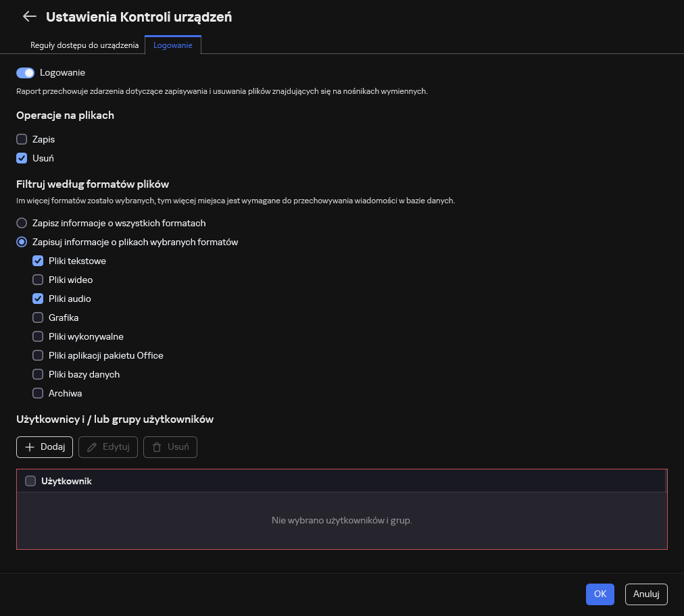Select all via Użytkownik header checkbox
Viewport: 684px width, 616px height.
(30, 481)
